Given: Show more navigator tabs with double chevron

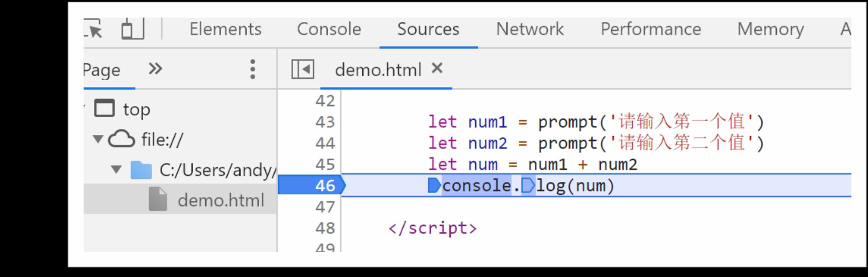Looking at the screenshot, I should 156,68.
